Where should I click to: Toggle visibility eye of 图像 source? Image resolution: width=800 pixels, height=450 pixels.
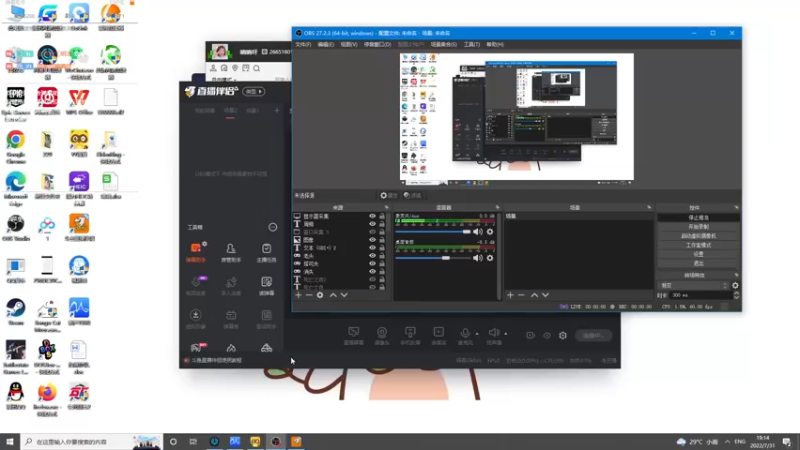372,240
